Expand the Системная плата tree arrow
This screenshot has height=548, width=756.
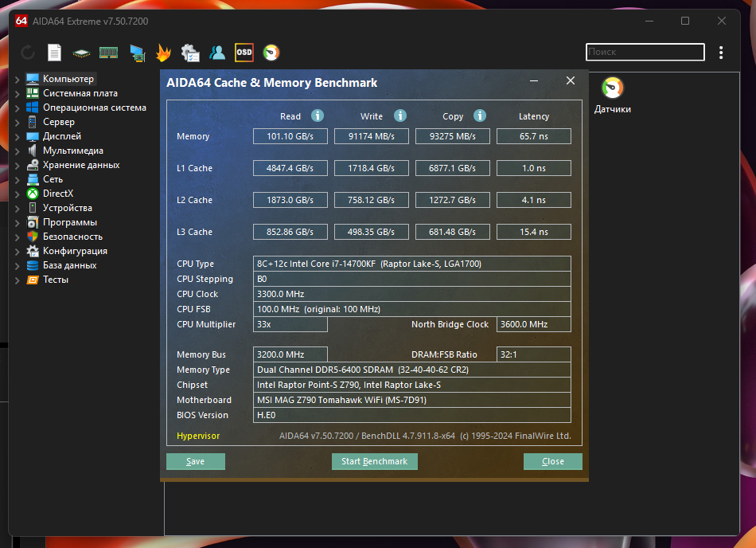click(18, 93)
